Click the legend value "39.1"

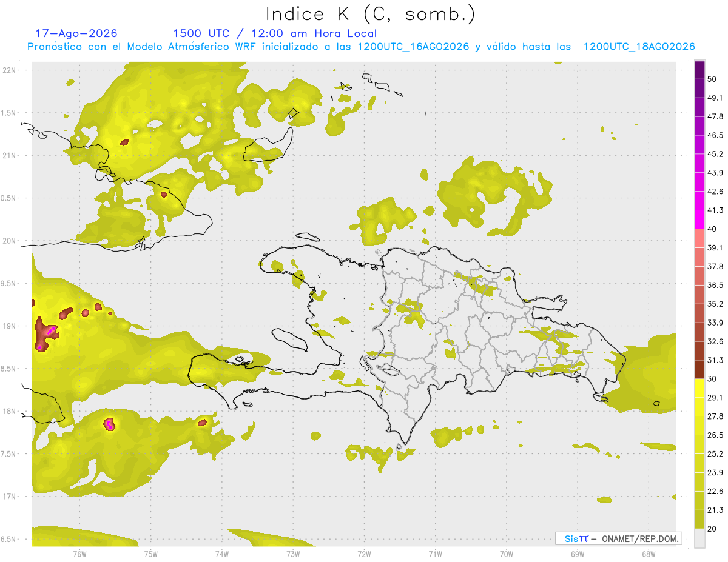pos(715,247)
